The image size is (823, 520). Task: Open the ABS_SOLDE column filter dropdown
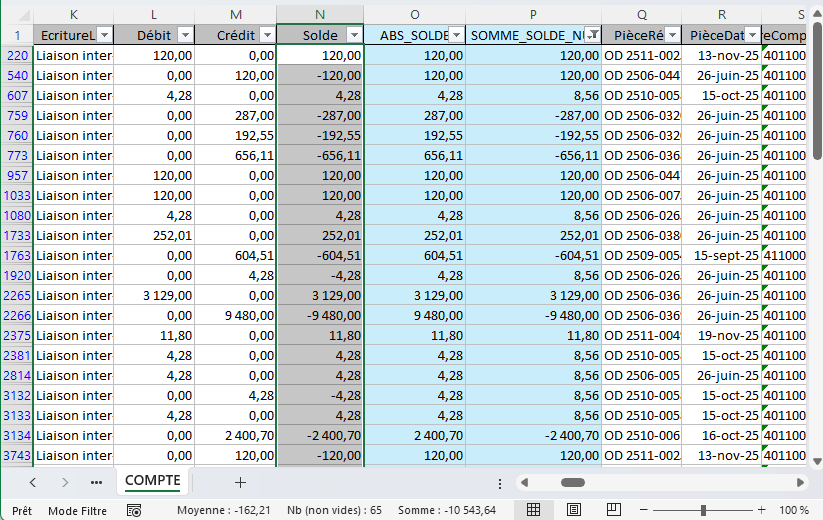pos(456,35)
